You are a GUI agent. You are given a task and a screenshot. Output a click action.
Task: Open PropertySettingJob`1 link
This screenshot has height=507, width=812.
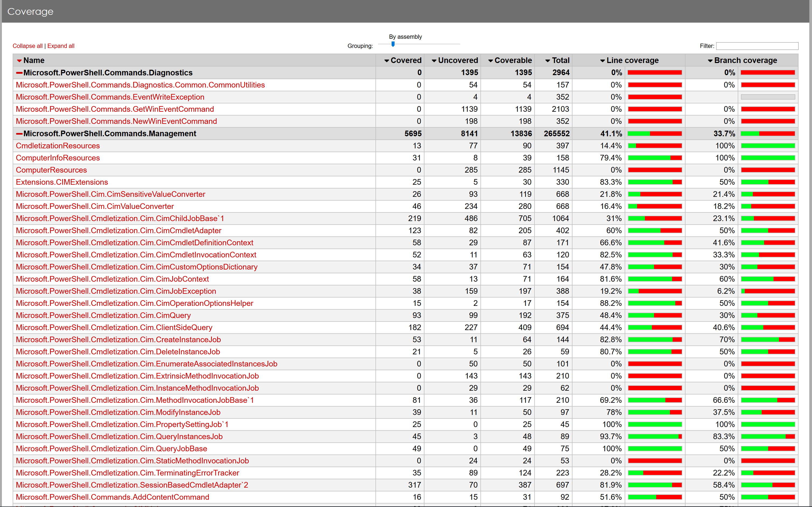click(122, 424)
